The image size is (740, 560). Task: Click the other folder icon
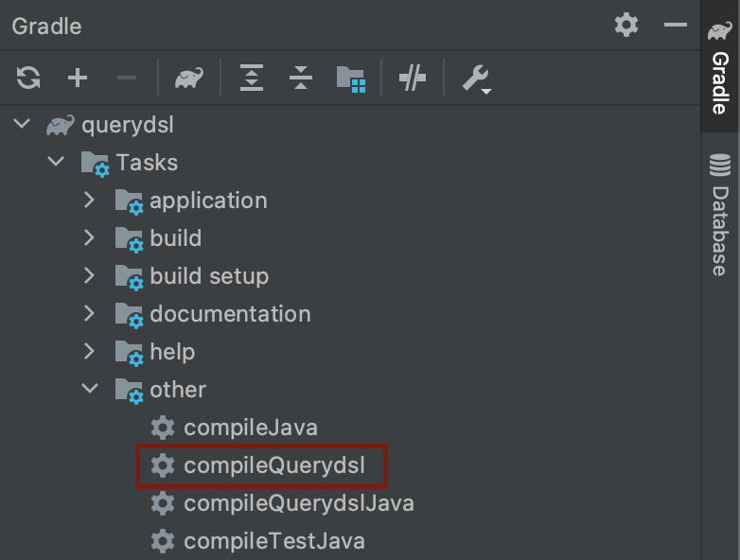click(x=130, y=391)
